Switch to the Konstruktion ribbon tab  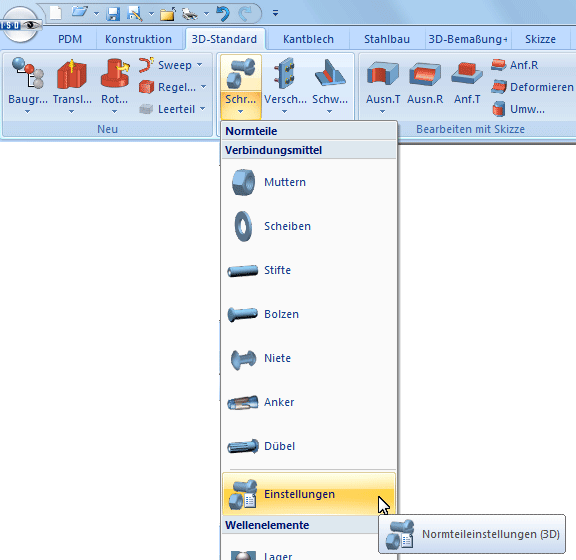[138, 39]
